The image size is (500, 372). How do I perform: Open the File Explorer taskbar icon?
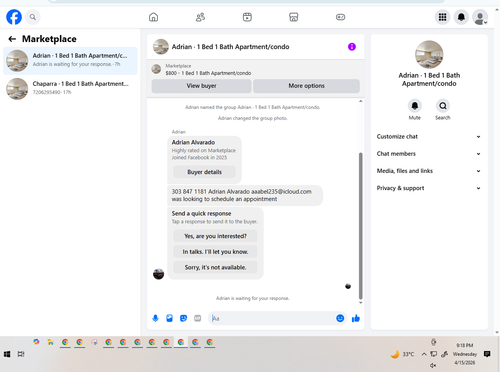pos(51,342)
